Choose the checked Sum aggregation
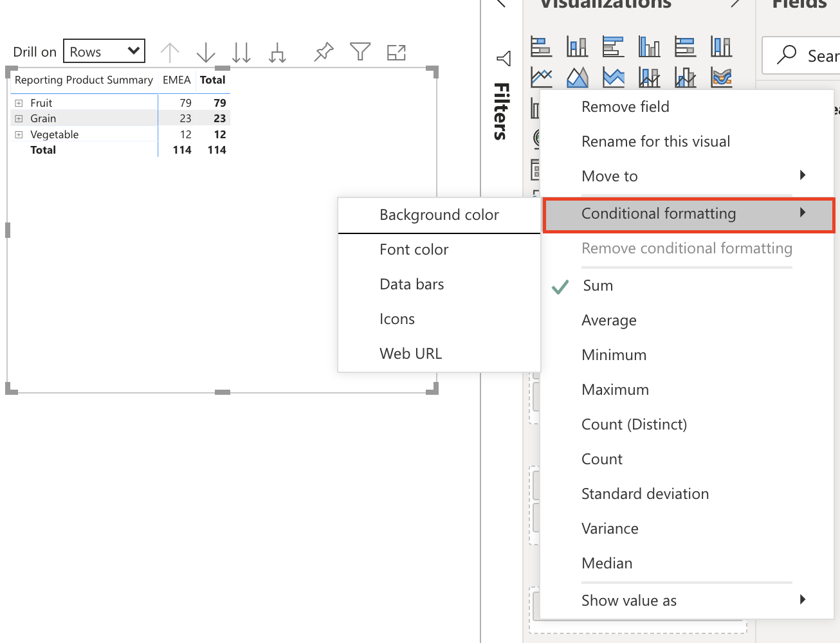840x643 pixels. coord(687,285)
